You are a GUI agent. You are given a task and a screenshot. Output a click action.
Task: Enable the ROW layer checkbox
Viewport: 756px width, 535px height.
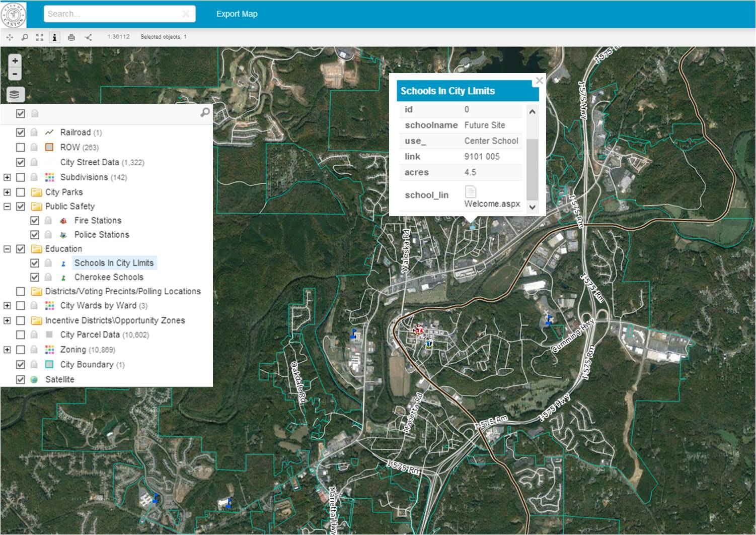[x=21, y=148]
